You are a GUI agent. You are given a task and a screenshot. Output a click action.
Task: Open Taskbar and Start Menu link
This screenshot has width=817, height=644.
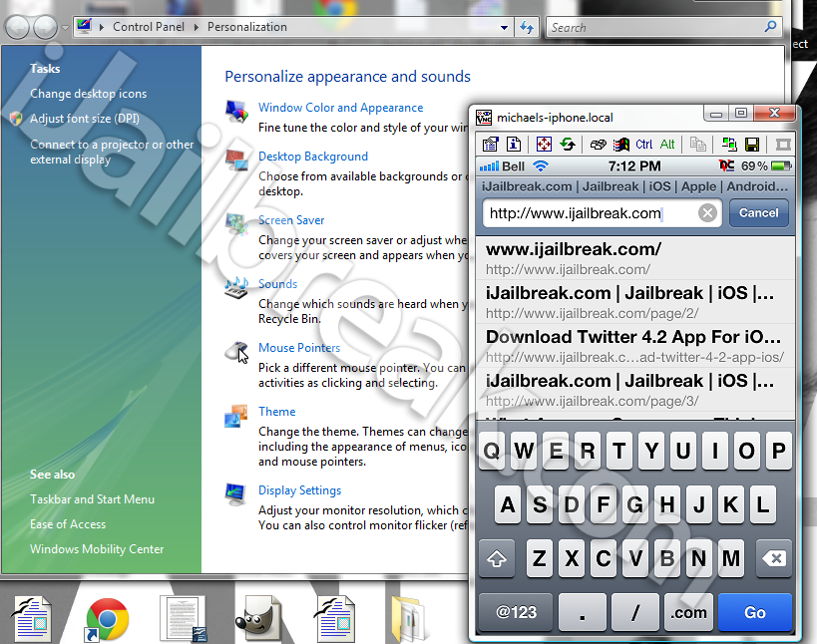click(92, 499)
